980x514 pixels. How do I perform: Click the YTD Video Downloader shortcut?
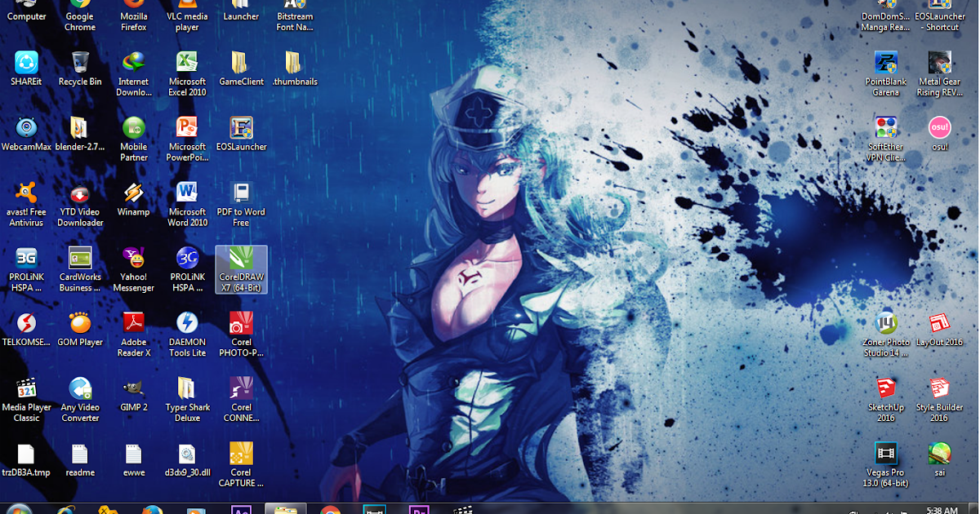(x=80, y=204)
